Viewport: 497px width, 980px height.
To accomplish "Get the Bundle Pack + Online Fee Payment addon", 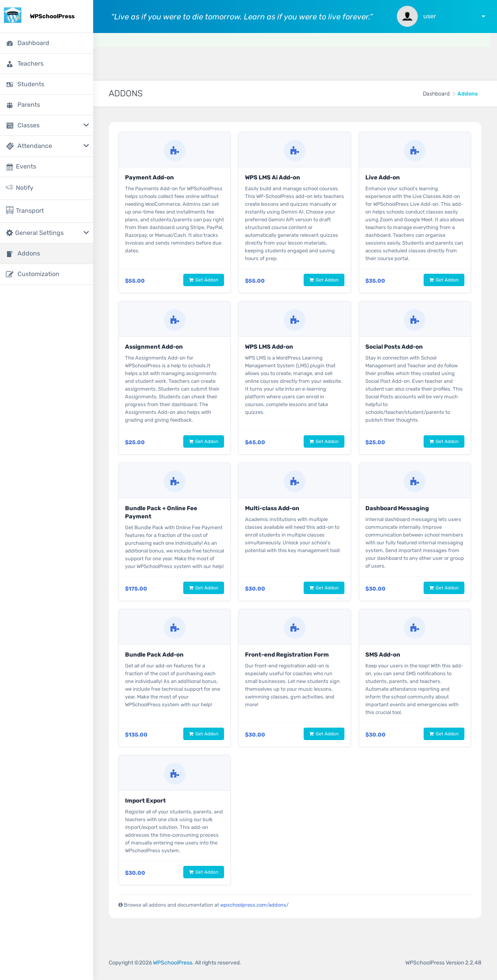I will (203, 588).
